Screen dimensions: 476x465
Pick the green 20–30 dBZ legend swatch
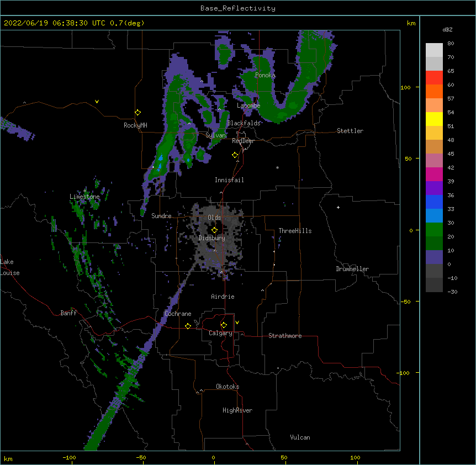[x=434, y=230]
